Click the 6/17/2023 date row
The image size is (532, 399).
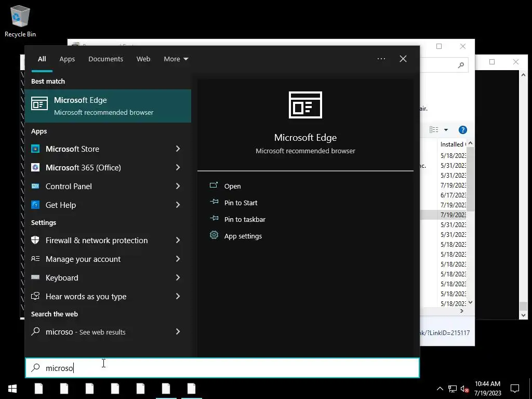coord(453,195)
